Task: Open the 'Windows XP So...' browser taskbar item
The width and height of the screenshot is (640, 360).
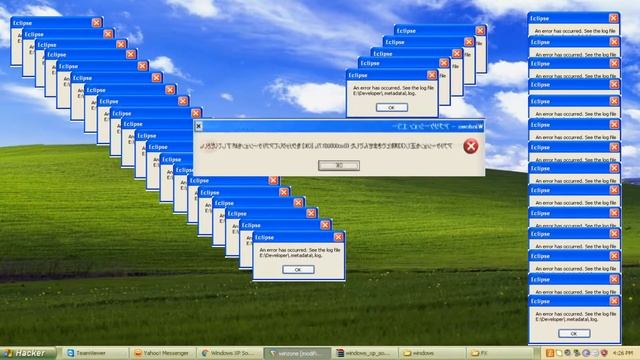Action: point(230,353)
